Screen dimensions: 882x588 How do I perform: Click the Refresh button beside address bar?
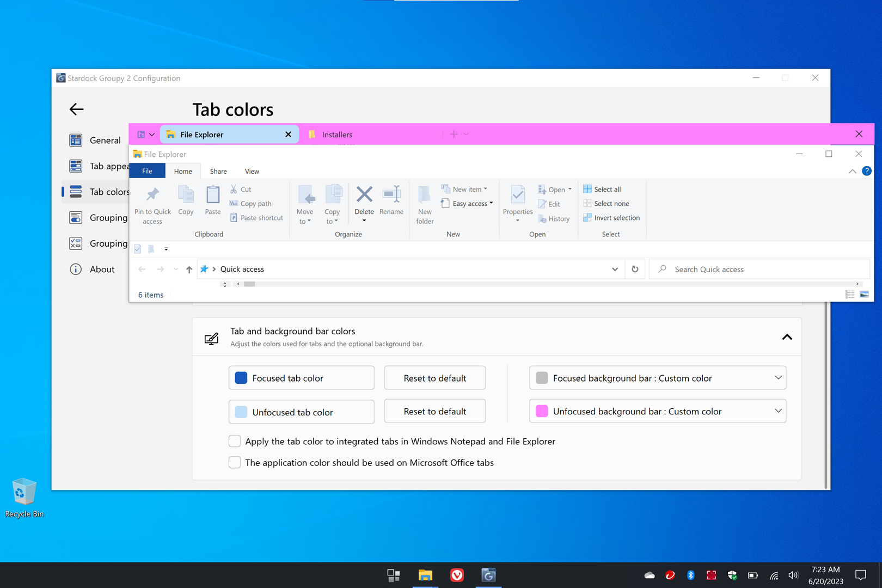(635, 269)
